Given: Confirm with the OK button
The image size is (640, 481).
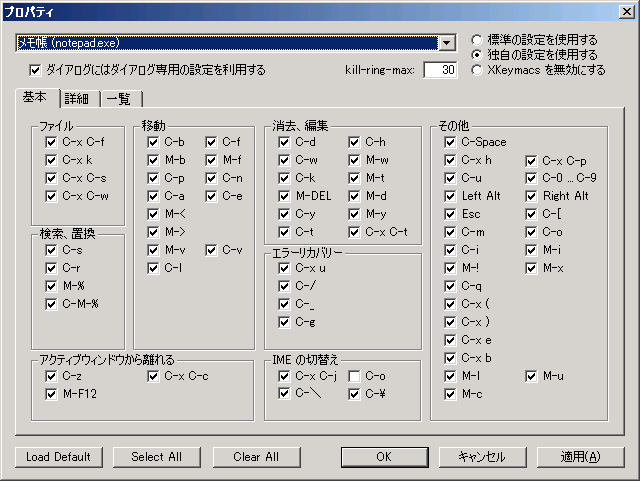Looking at the screenshot, I should [x=384, y=457].
